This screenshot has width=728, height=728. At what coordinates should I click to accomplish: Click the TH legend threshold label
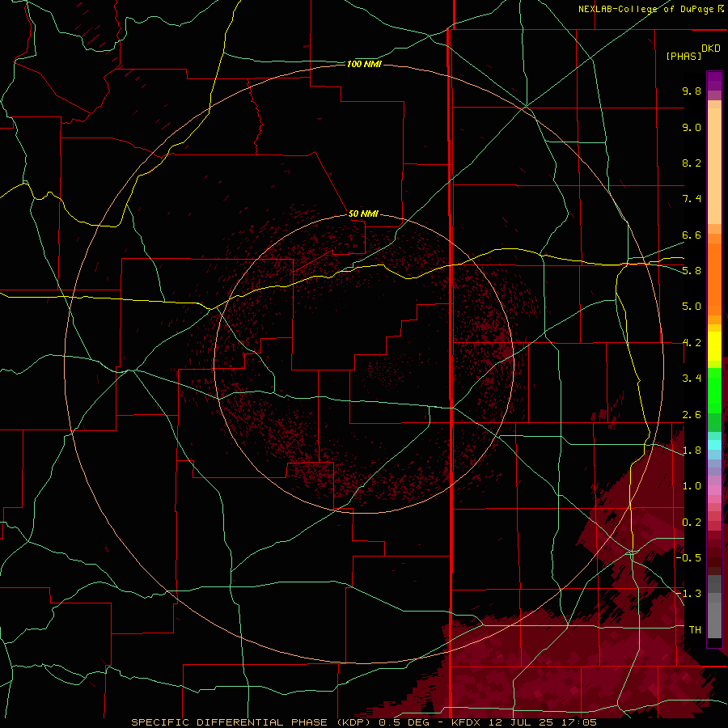[x=695, y=630]
